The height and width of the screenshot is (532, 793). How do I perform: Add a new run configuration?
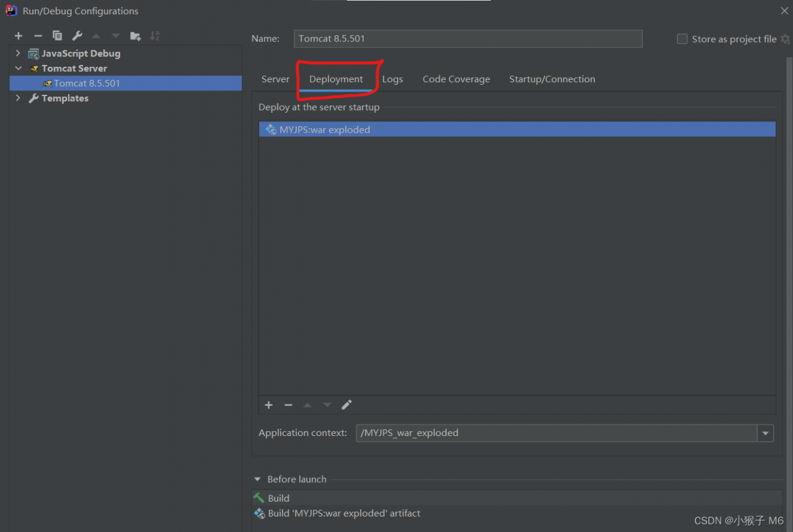click(19, 36)
